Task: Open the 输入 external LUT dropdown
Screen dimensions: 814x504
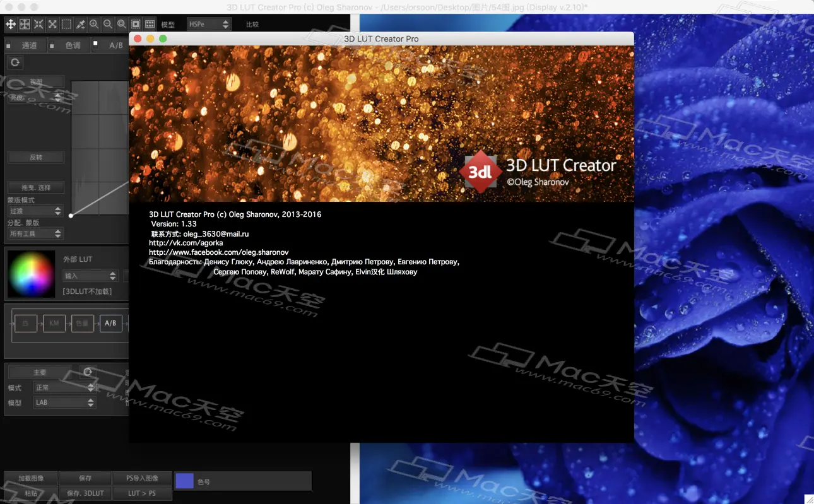Action: [90, 276]
